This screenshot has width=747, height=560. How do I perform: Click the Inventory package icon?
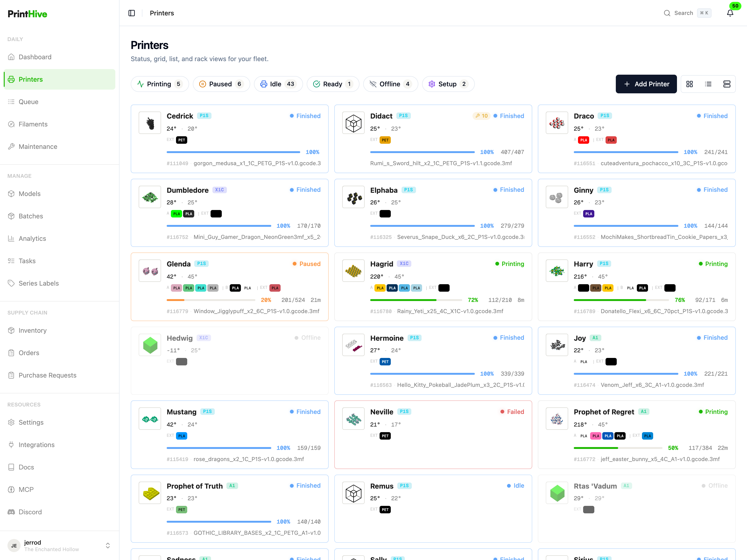coord(11,330)
